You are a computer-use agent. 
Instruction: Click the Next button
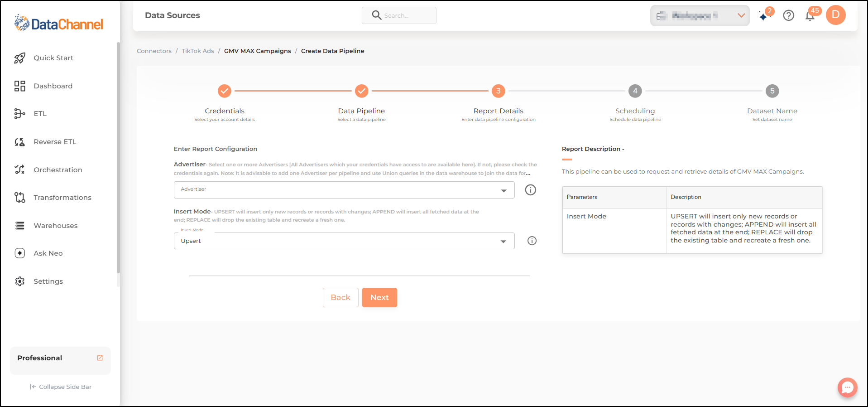coord(379,298)
